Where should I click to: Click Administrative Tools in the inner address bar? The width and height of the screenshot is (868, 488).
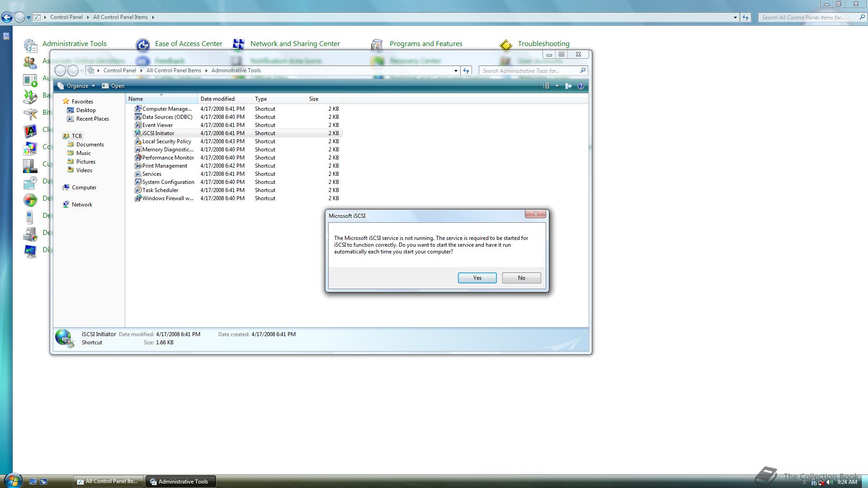click(236, 70)
